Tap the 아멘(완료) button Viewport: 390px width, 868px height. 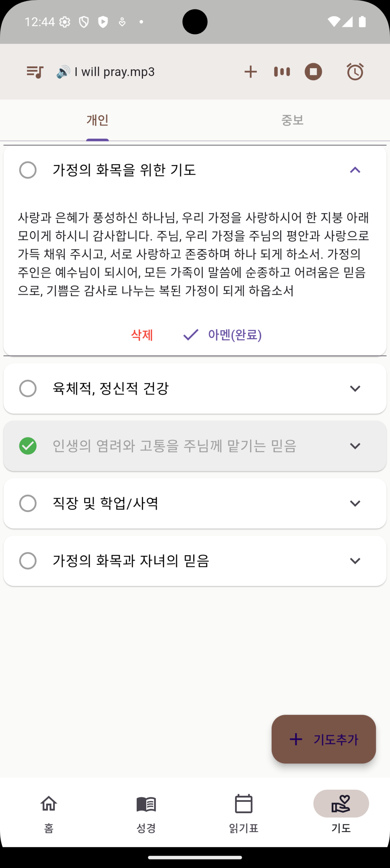[x=222, y=335]
